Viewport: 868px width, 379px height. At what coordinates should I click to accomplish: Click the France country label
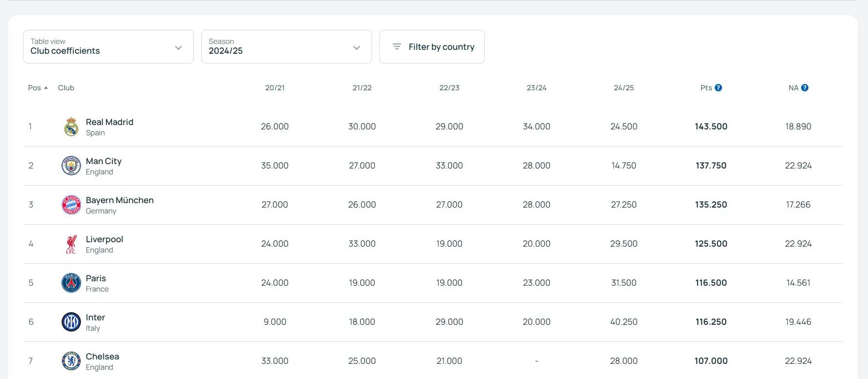click(97, 289)
